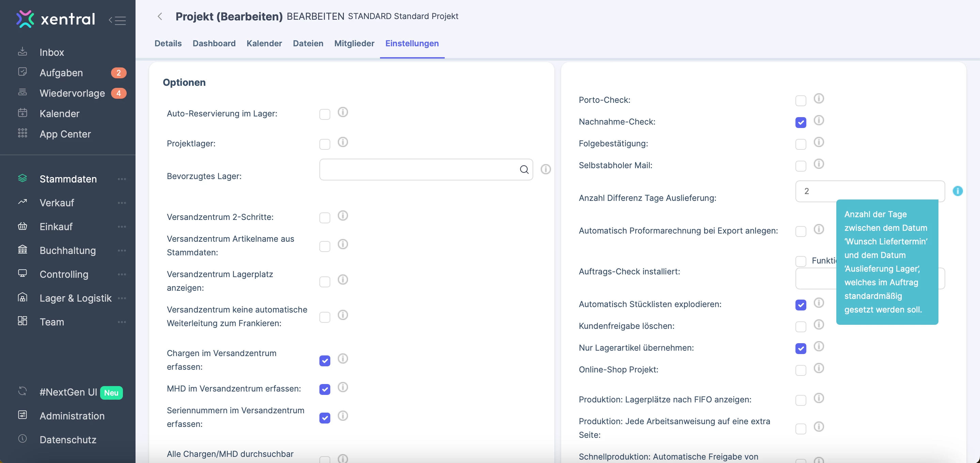Viewport: 980px width, 463px height.
Task: Expand Buchhaltung submenu via three dots
Action: click(x=122, y=250)
